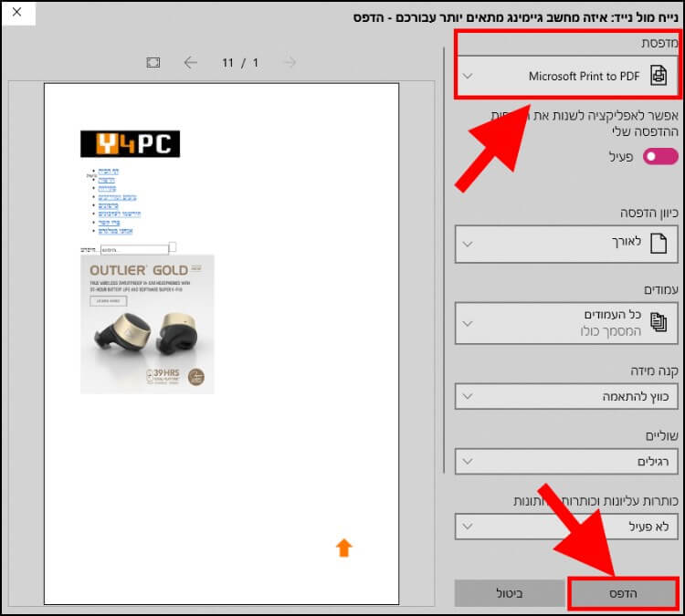Click the Y4PC logo in the preview
The image size is (685, 616).
tap(131, 143)
